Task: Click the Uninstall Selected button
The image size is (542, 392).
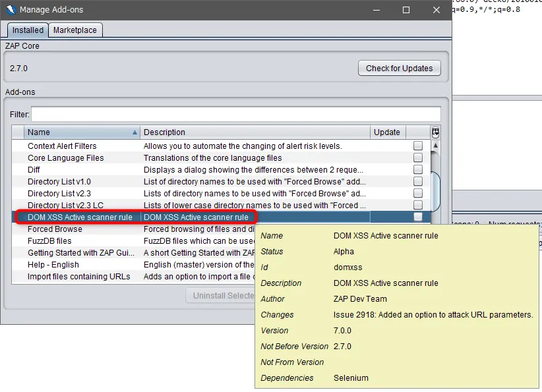Action: pyautogui.click(x=220, y=295)
